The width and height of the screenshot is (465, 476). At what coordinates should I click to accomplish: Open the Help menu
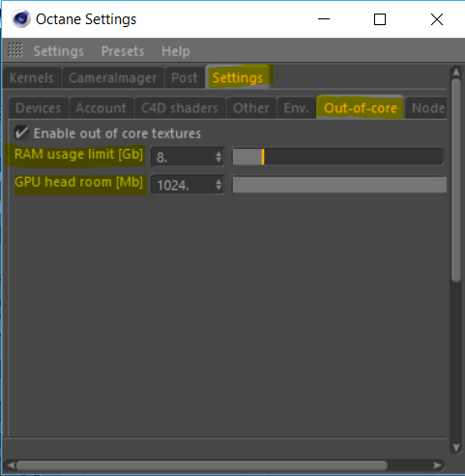176,51
